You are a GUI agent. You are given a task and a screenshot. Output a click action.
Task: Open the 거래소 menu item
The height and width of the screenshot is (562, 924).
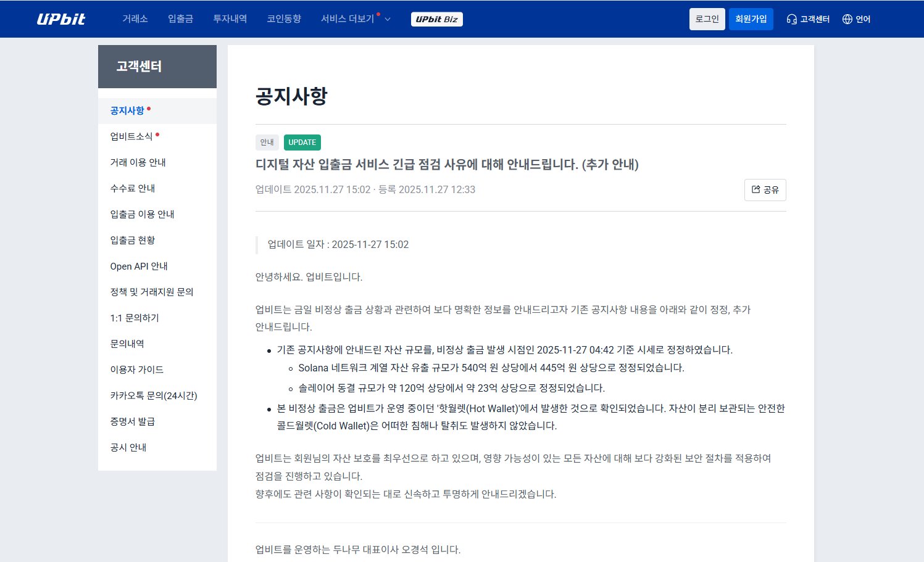click(135, 19)
